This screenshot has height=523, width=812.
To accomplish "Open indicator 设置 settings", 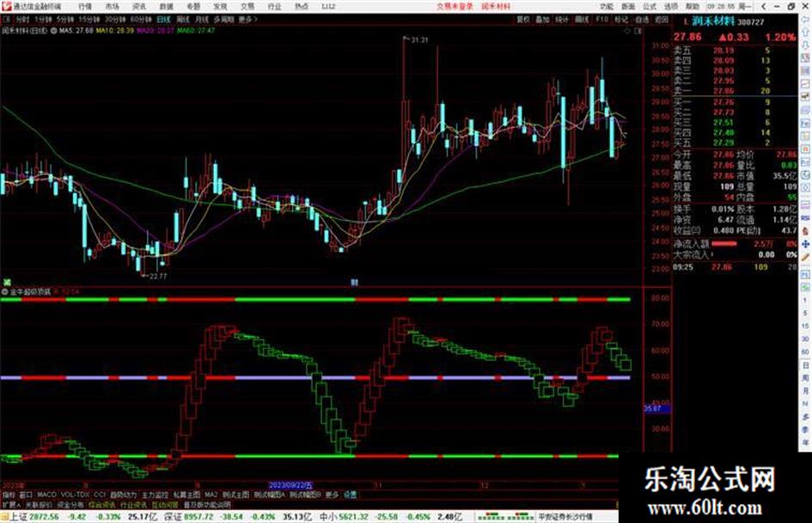I will tap(350, 495).
